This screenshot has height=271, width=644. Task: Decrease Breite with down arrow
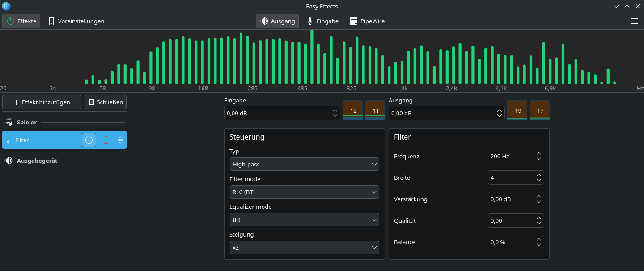tap(539, 181)
